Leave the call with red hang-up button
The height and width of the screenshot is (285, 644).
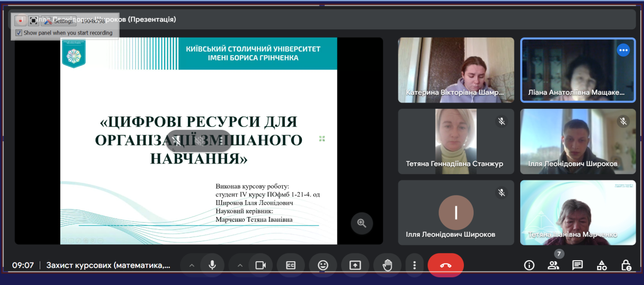click(446, 265)
